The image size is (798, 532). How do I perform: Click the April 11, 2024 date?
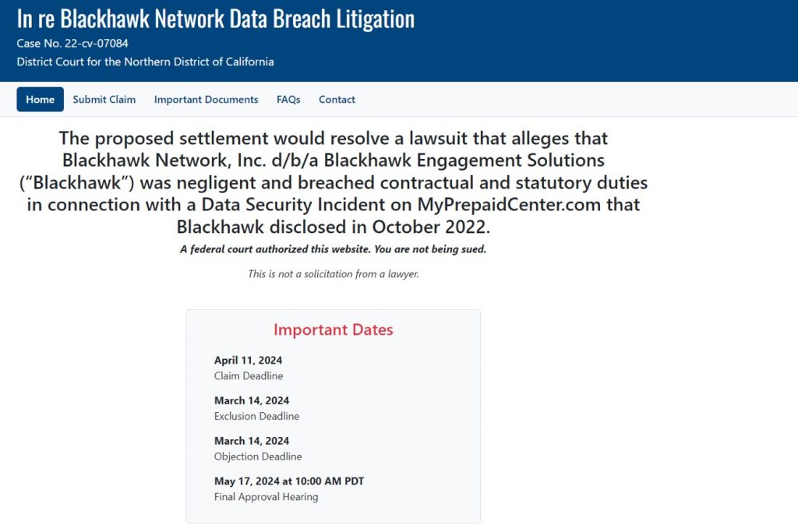[x=248, y=361]
